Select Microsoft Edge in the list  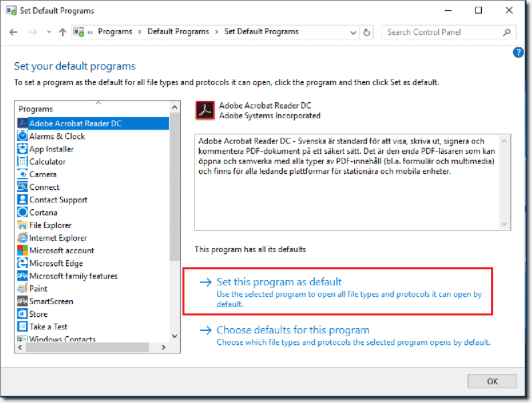tap(56, 263)
